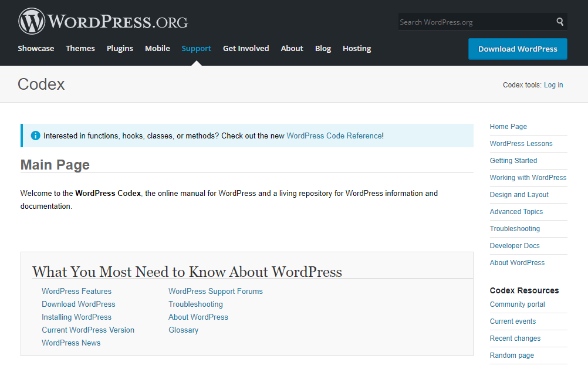Focus the Search WordPress.org field
This screenshot has height=369, width=588.
pos(477,22)
